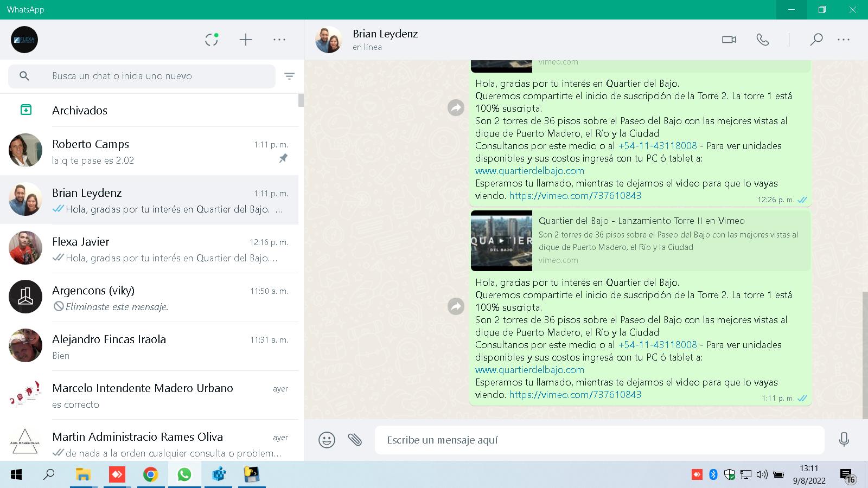Screen dimensions: 868x488
Task: Open Windows taskbar search
Action: click(49, 475)
